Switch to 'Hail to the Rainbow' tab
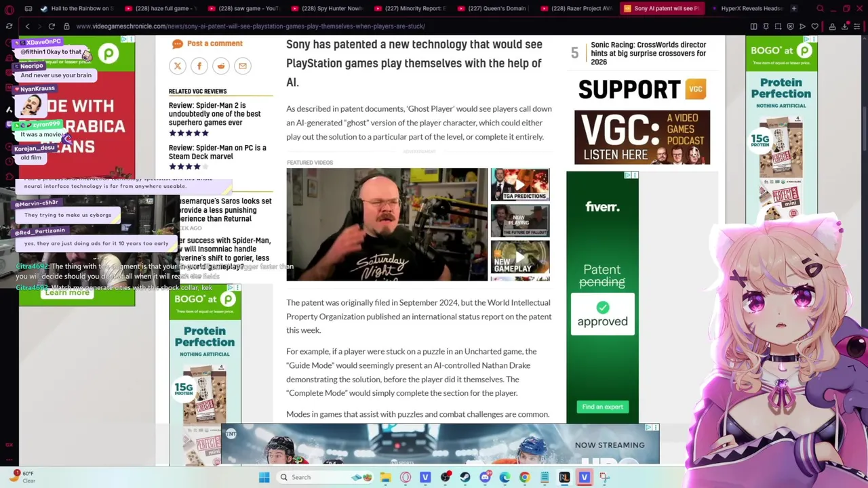The height and width of the screenshot is (488, 868). [77, 9]
